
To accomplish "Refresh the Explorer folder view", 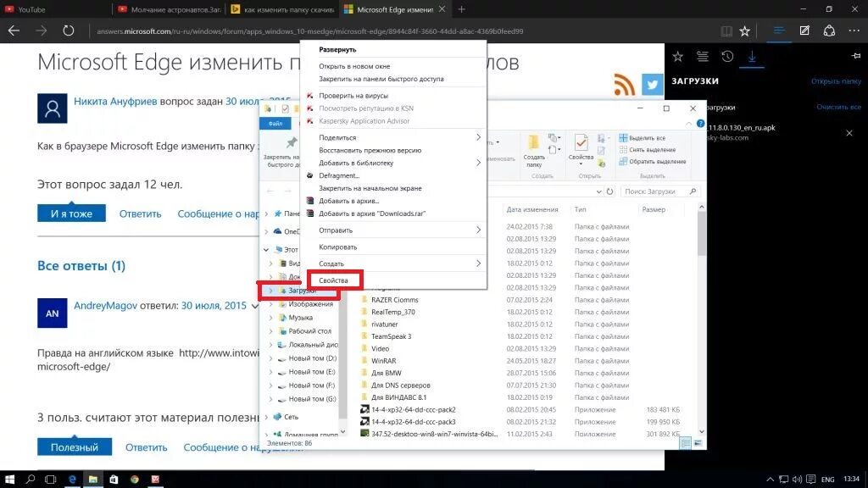I will 609,191.
